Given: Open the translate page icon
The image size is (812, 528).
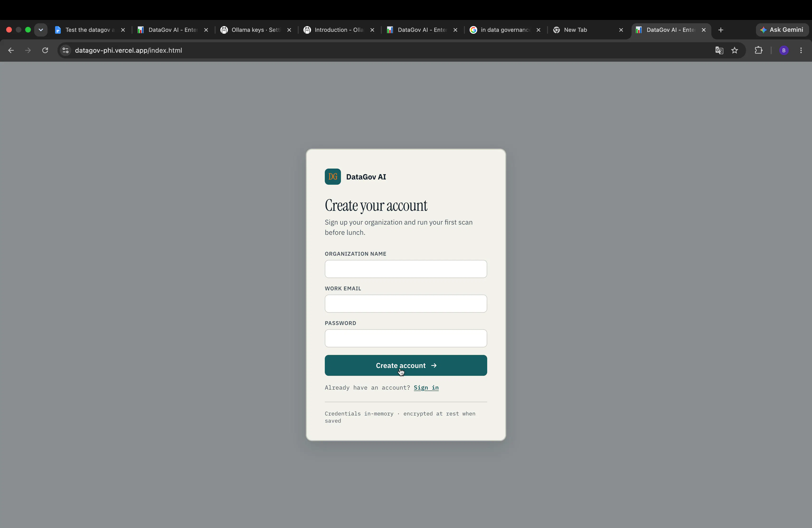Looking at the screenshot, I should pos(719,51).
